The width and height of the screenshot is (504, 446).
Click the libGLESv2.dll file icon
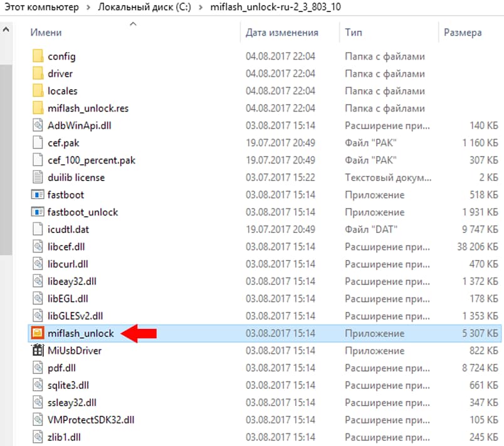click(38, 316)
